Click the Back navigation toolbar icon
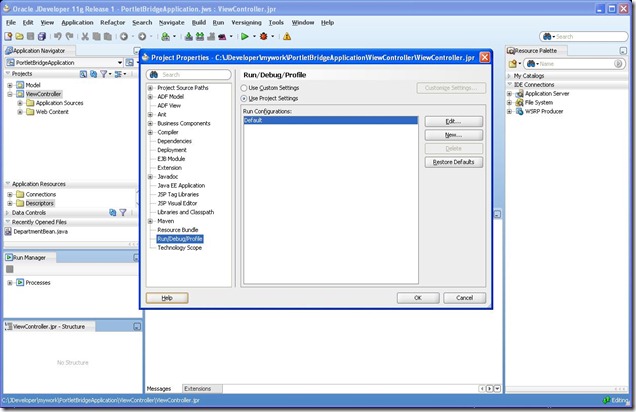This screenshot has width=636, height=412. [x=124, y=36]
